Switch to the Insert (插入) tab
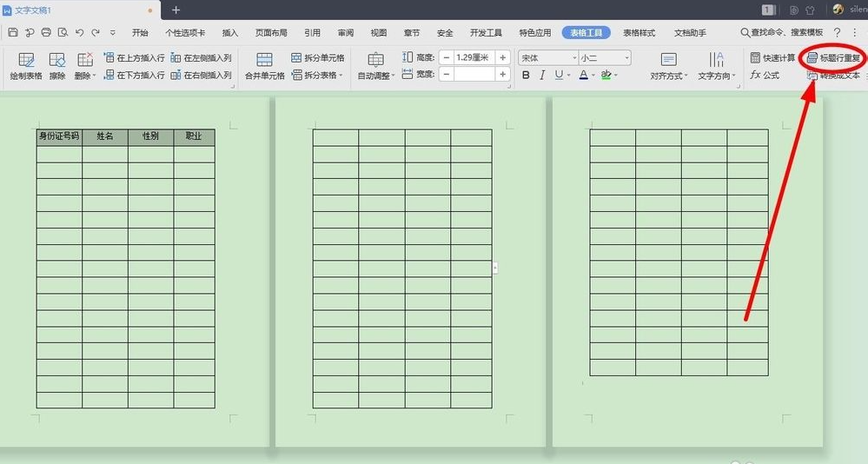 (230, 33)
